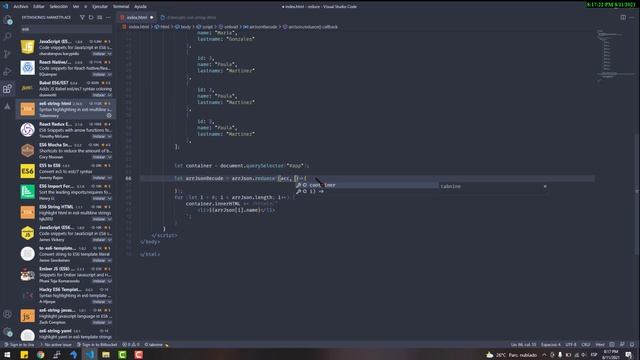Expand install options for Hacky ES6 Template
Screen dimensions: 640x360
point(109,302)
